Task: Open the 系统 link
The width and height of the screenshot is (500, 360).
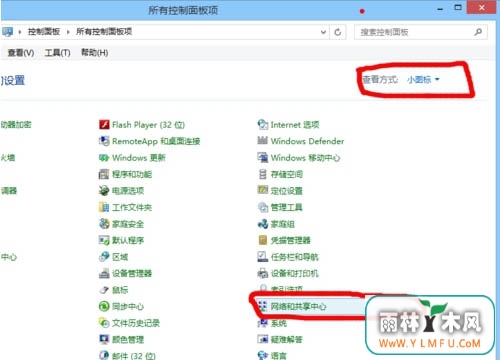Action: click(x=279, y=323)
